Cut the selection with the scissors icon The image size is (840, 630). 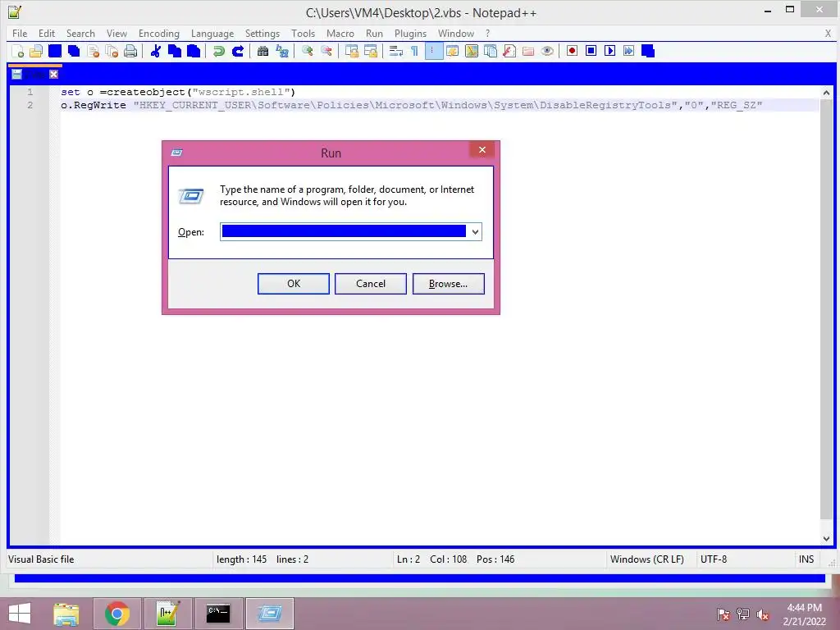(x=155, y=51)
